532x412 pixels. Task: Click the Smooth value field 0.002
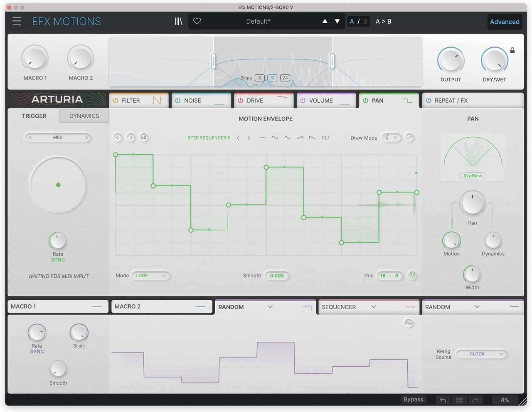pos(277,276)
